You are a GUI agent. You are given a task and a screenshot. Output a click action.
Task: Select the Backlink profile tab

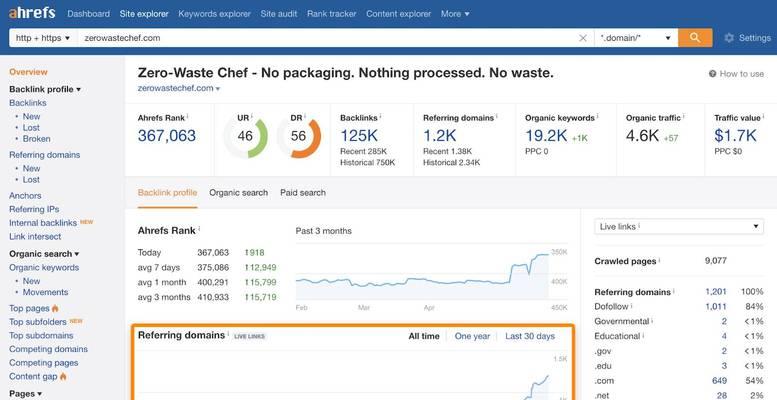pyautogui.click(x=167, y=193)
